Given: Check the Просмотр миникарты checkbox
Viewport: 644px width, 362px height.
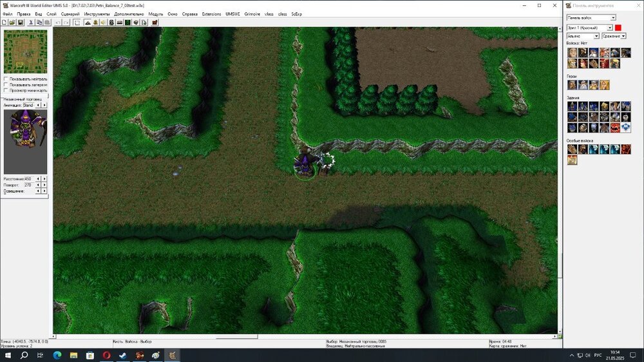Looking at the screenshot, I should pos(6,90).
